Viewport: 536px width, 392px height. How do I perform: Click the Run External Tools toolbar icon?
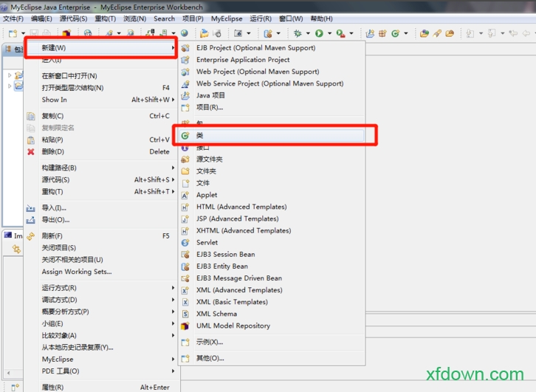(340, 33)
